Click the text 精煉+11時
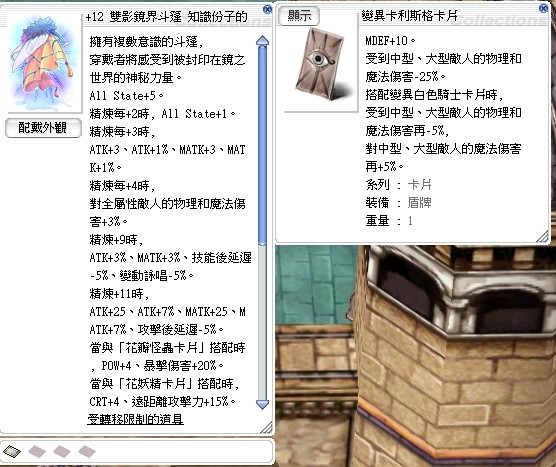Viewport: 556px width, 467px height. [119, 294]
